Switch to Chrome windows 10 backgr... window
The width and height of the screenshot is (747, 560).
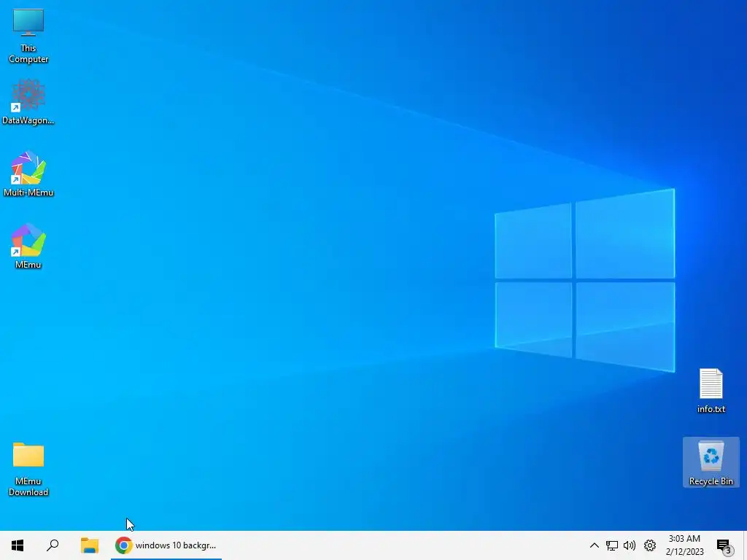pyautogui.click(x=166, y=545)
